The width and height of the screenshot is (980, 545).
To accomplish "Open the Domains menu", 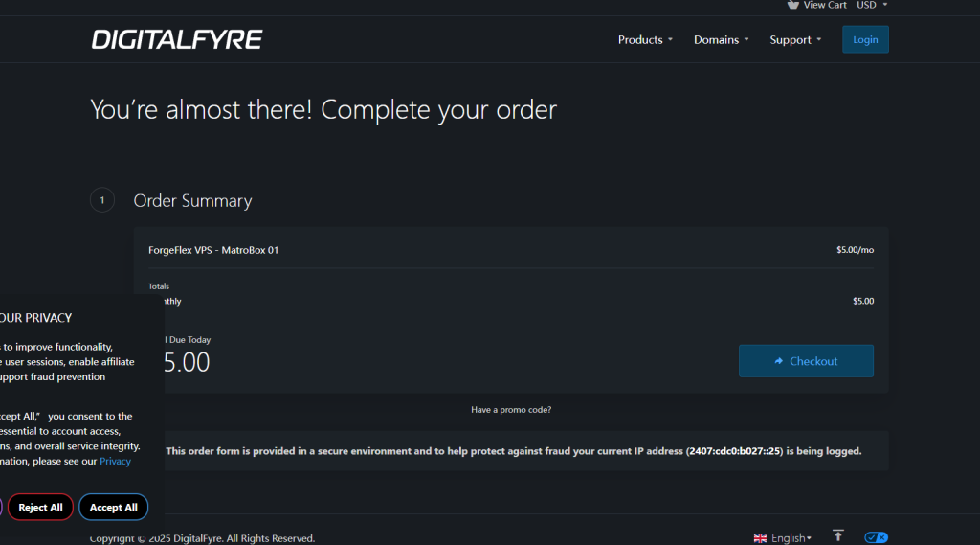I will (x=721, y=40).
